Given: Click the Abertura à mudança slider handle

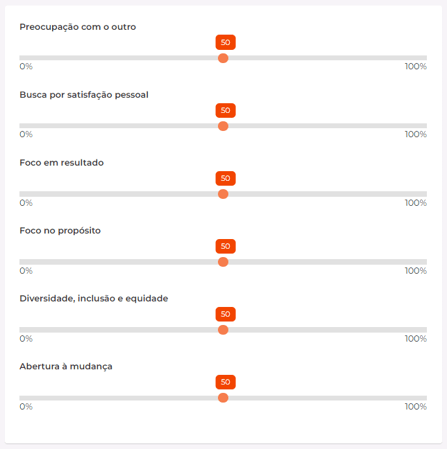Looking at the screenshot, I should [x=223, y=398].
